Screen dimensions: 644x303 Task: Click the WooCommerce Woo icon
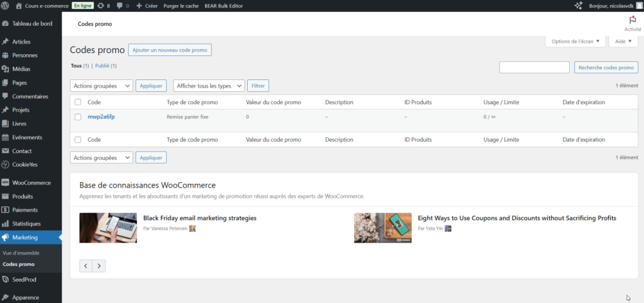click(5, 183)
